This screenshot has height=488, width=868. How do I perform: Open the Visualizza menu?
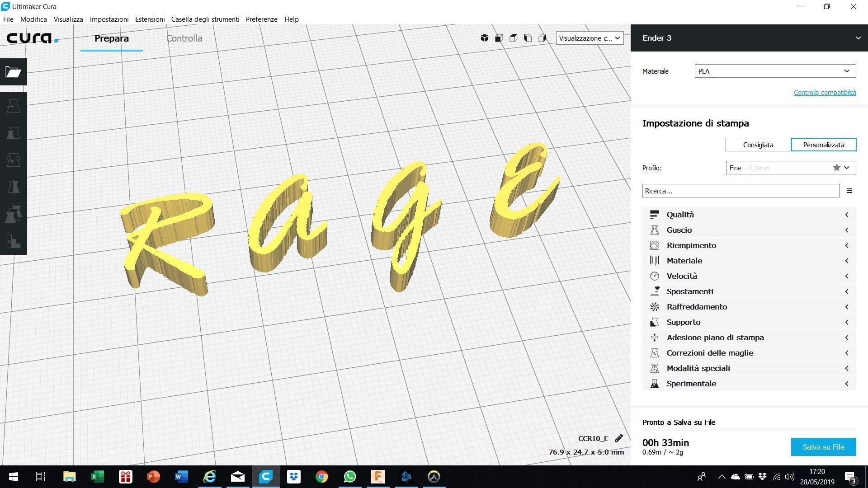[x=68, y=19]
